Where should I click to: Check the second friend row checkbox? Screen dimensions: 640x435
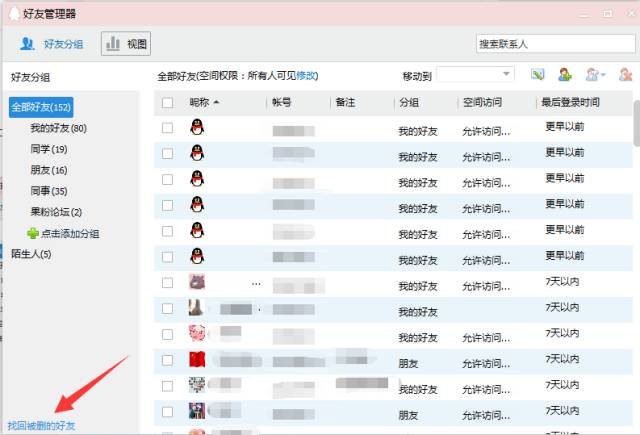pos(167,153)
